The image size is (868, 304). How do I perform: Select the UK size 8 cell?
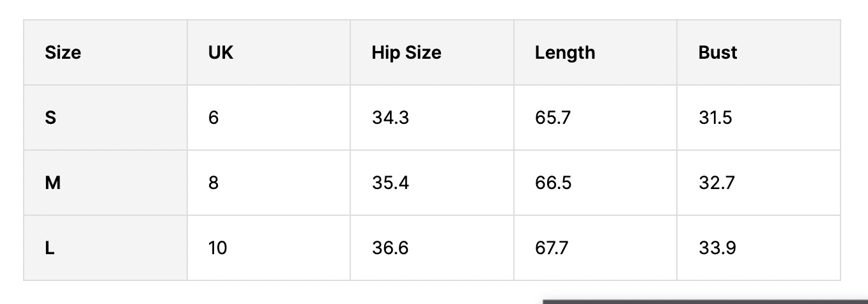213,183
